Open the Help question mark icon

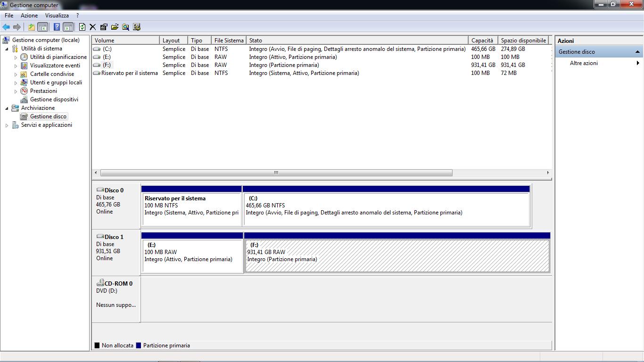(x=57, y=27)
